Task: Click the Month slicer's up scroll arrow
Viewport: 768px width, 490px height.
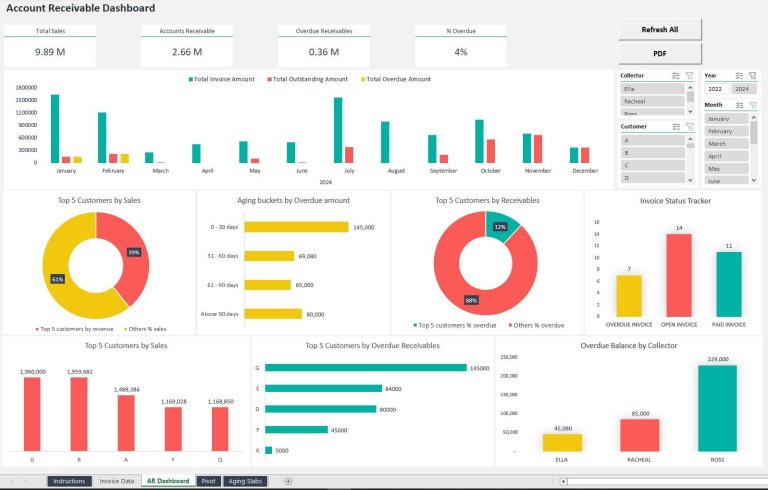Action: [754, 117]
